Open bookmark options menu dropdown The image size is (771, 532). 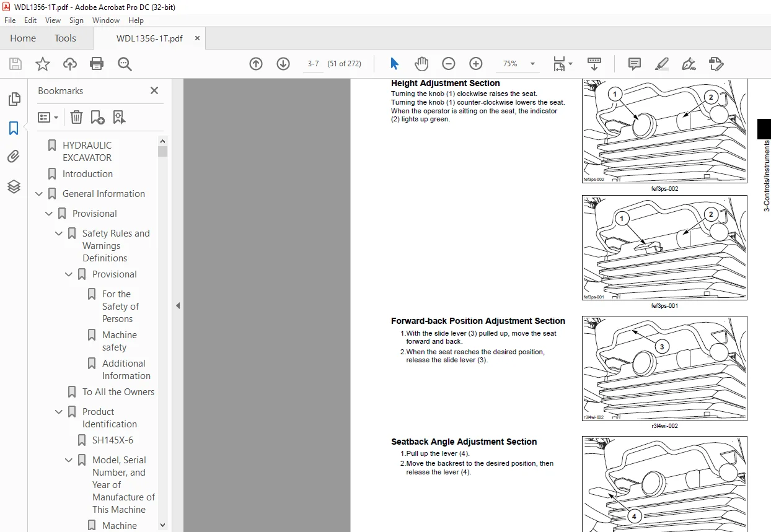click(x=48, y=117)
